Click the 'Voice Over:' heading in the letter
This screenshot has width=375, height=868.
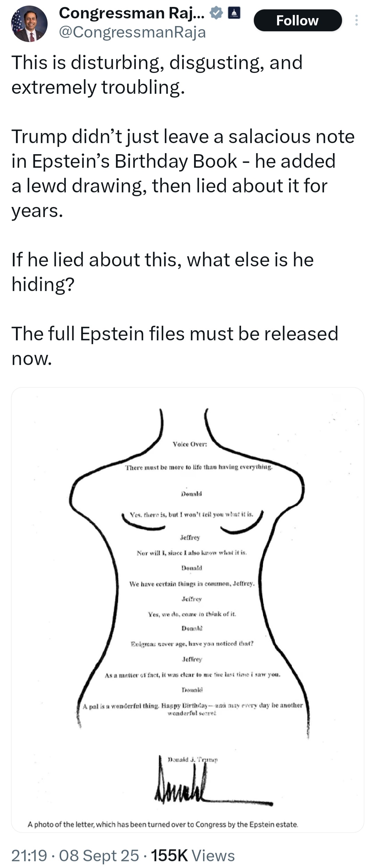(x=190, y=444)
